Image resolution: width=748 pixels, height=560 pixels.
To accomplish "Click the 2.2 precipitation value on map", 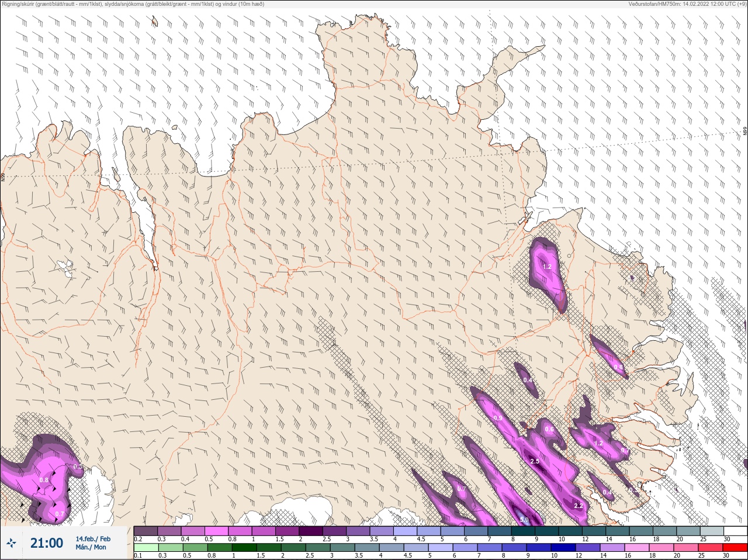I will [x=579, y=506].
